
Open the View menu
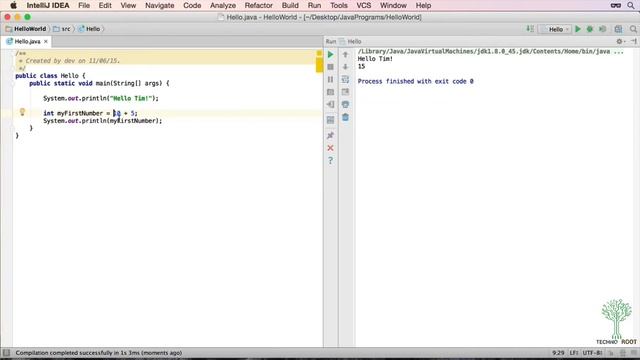tap(128, 5)
